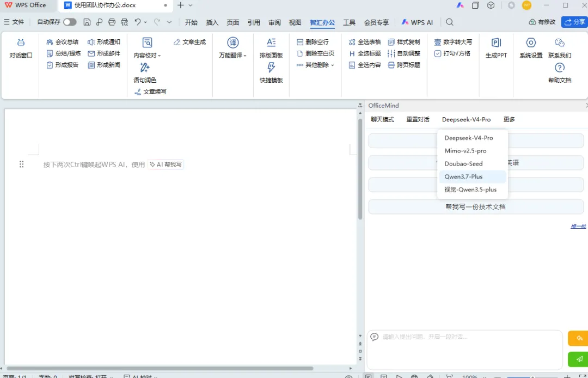
Task: Click the 换一批 refresh suggestions link
Action: (578, 226)
